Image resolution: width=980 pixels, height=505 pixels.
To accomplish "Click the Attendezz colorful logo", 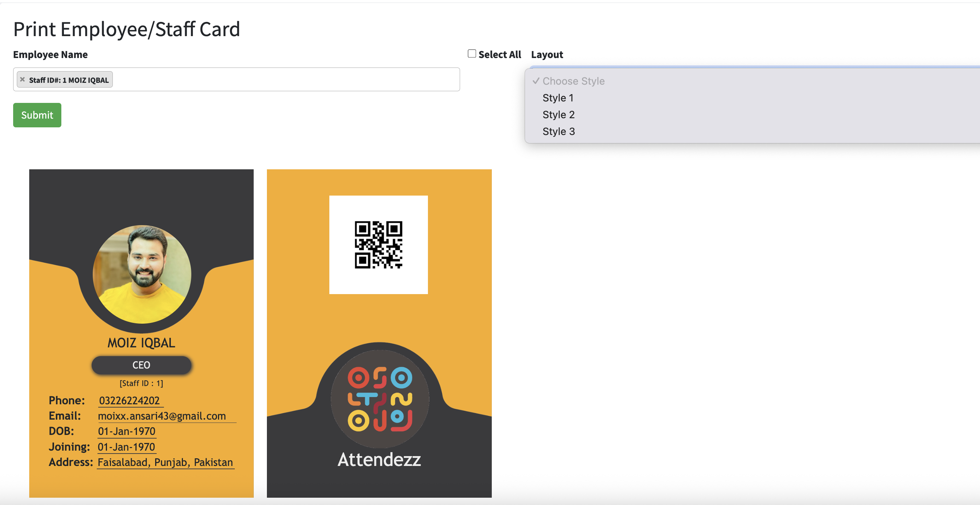I will point(380,399).
